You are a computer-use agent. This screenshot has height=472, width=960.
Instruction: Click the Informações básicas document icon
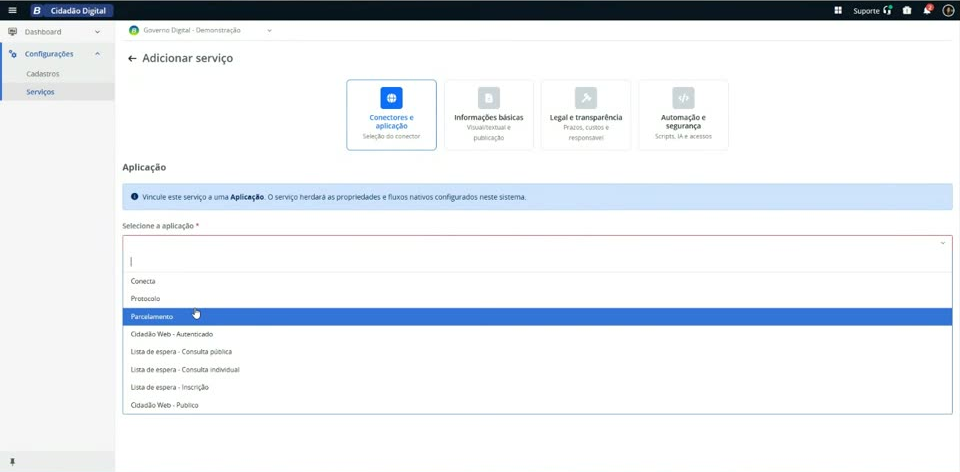coord(489,98)
